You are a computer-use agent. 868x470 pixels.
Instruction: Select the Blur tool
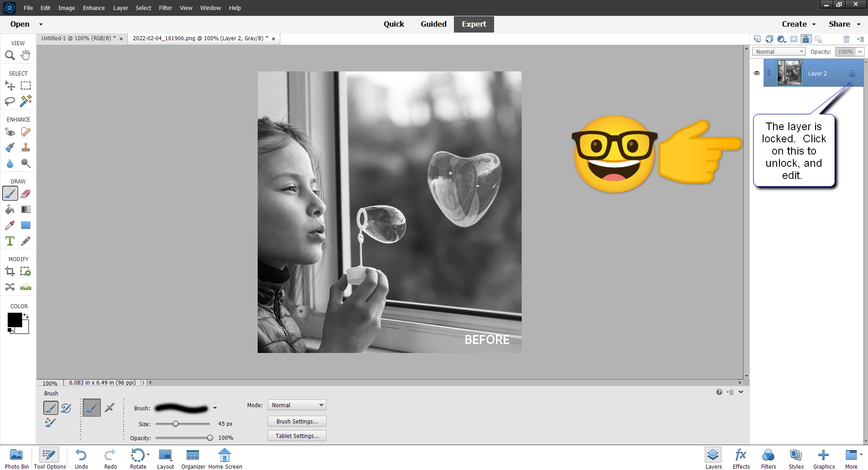coord(10,163)
